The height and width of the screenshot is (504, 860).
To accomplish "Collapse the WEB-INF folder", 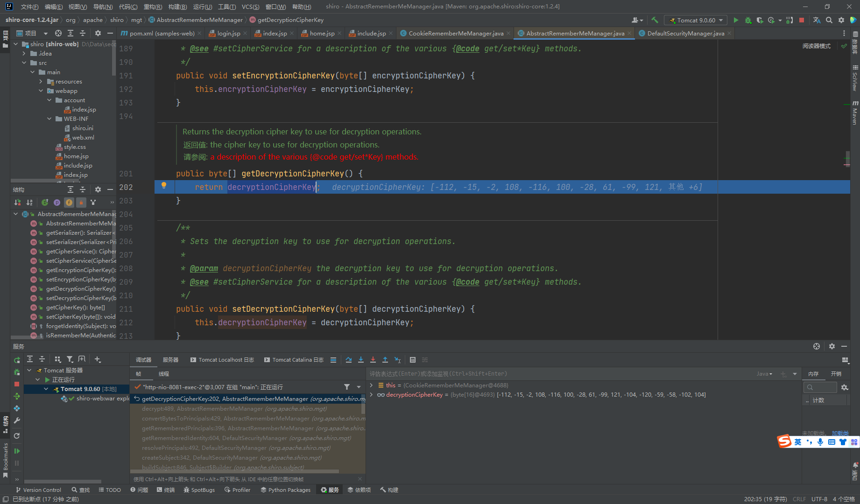I will [49, 119].
